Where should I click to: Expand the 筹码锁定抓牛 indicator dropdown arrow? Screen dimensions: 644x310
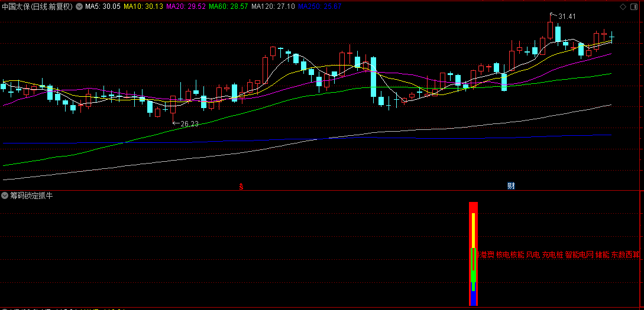point(5,195)
